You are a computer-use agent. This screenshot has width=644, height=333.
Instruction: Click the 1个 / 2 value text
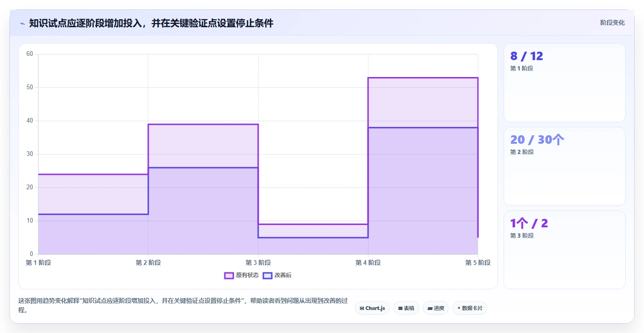click(529, 224)
